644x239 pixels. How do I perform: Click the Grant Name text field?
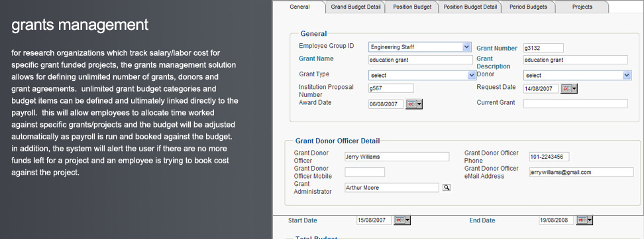[421, 60]
